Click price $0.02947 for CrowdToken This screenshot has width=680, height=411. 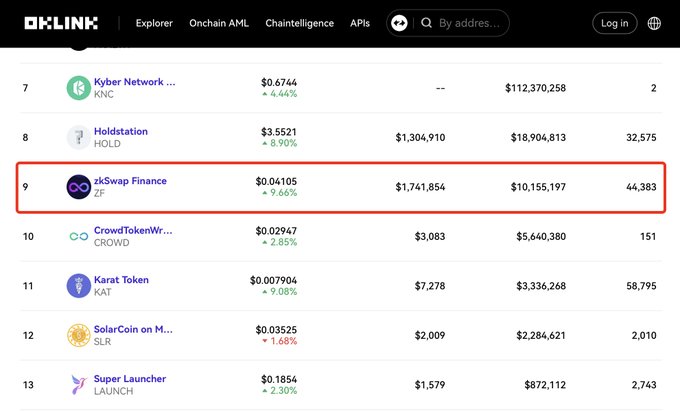coord(276,231)
